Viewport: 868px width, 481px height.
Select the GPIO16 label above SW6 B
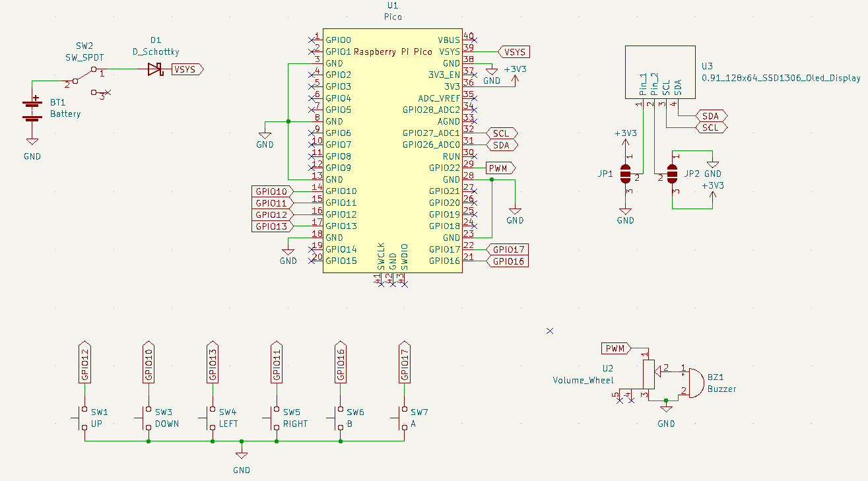[341, 362]
